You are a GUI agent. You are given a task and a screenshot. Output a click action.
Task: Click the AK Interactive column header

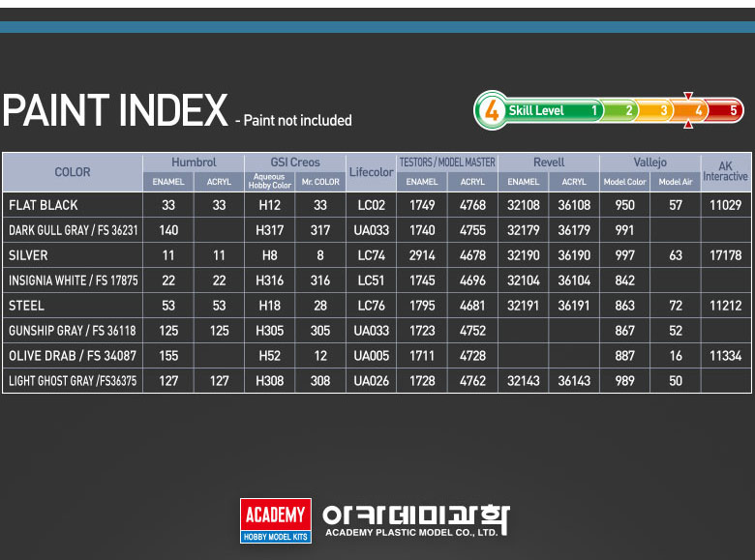pos(726,172)
